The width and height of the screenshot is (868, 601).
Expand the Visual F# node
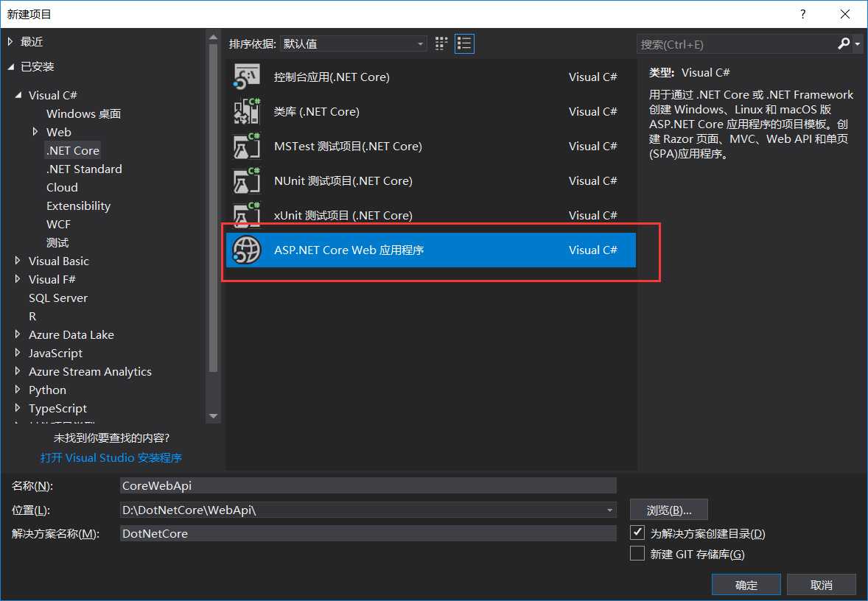(x=18, y=279)
